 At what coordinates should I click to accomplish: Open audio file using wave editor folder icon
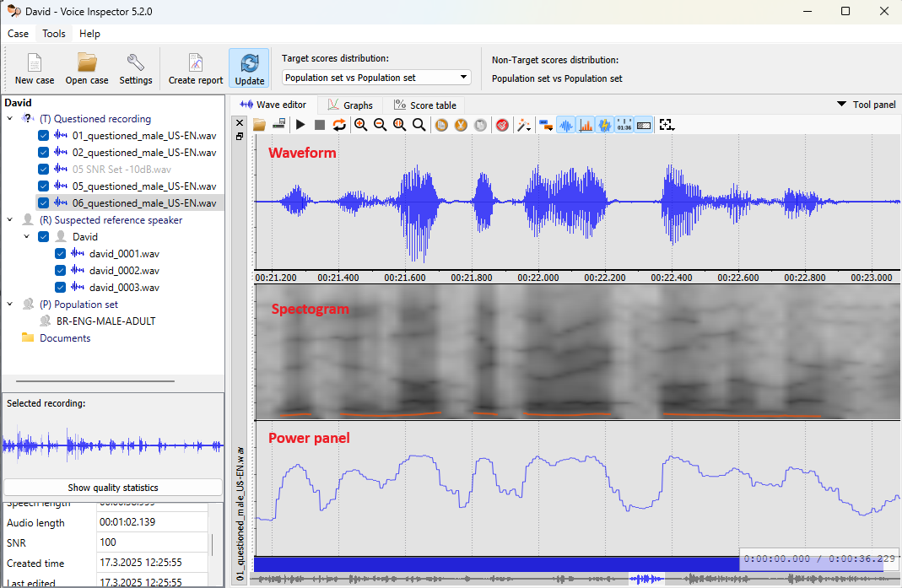(259, 125)
